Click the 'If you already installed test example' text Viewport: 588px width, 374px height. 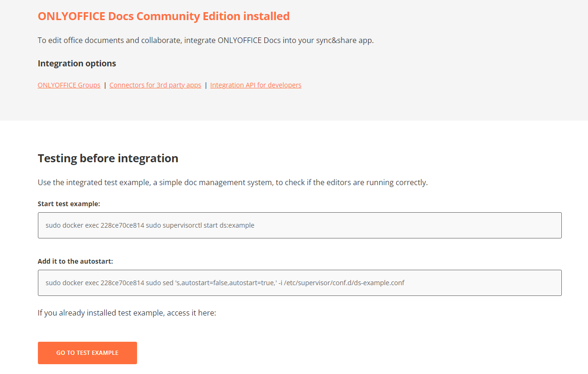127,313
